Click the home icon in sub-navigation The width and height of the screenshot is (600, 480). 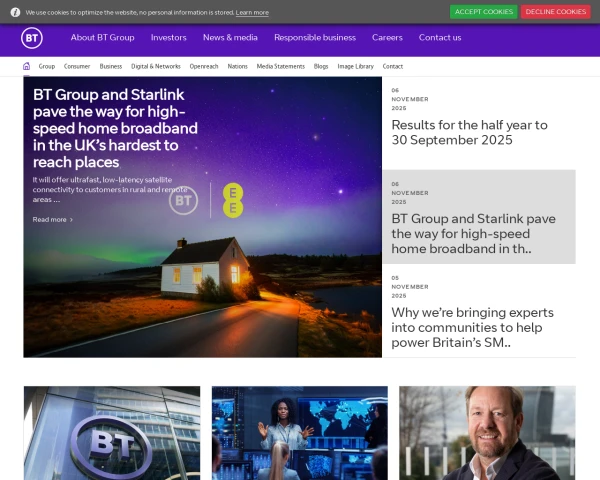26,66
